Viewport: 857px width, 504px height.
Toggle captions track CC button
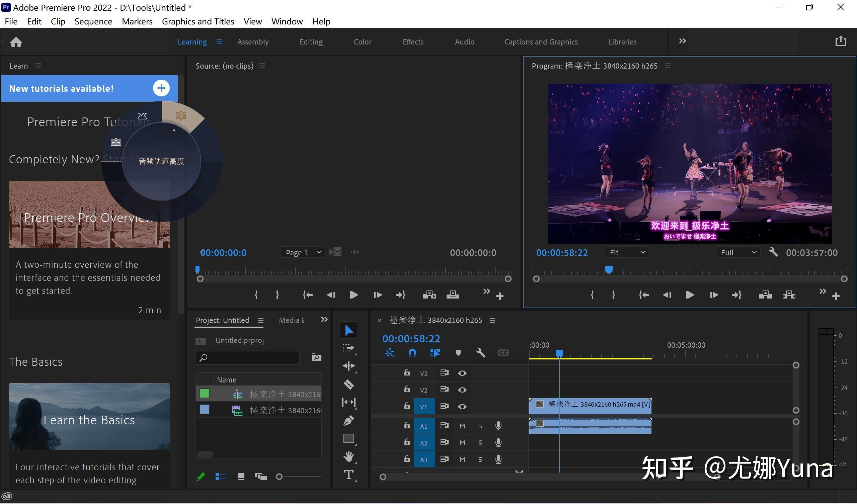point(503,353)
